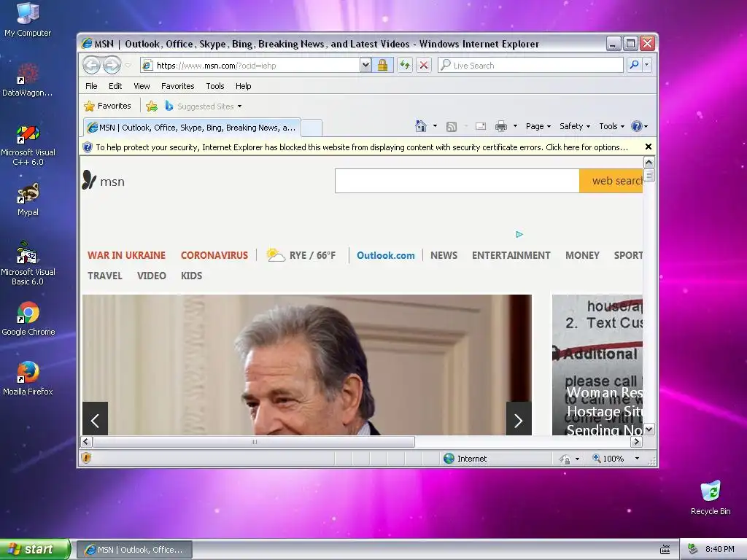Screen dimensions: 747x560
Task: Open the CORONAVIRUS link
Action: [214, 255]
